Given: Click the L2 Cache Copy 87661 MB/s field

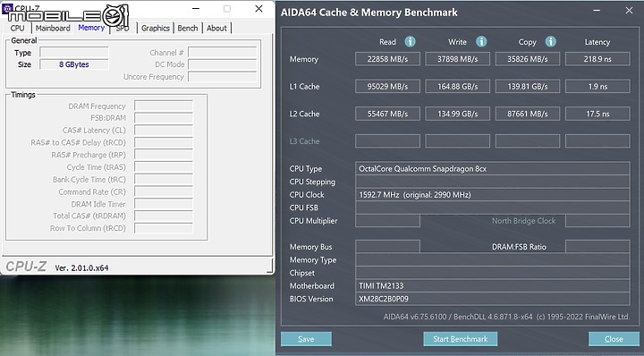Looking at the screenshot, I should tap(528, 114).
